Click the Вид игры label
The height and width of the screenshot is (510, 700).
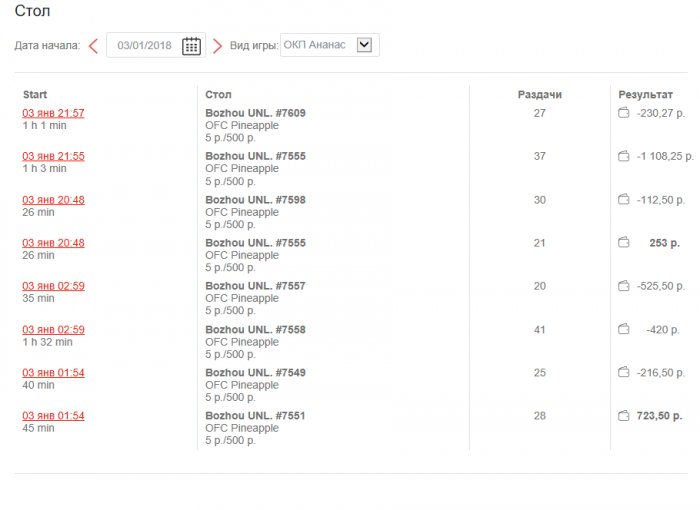pyautogui.click(x=254, y=46)
